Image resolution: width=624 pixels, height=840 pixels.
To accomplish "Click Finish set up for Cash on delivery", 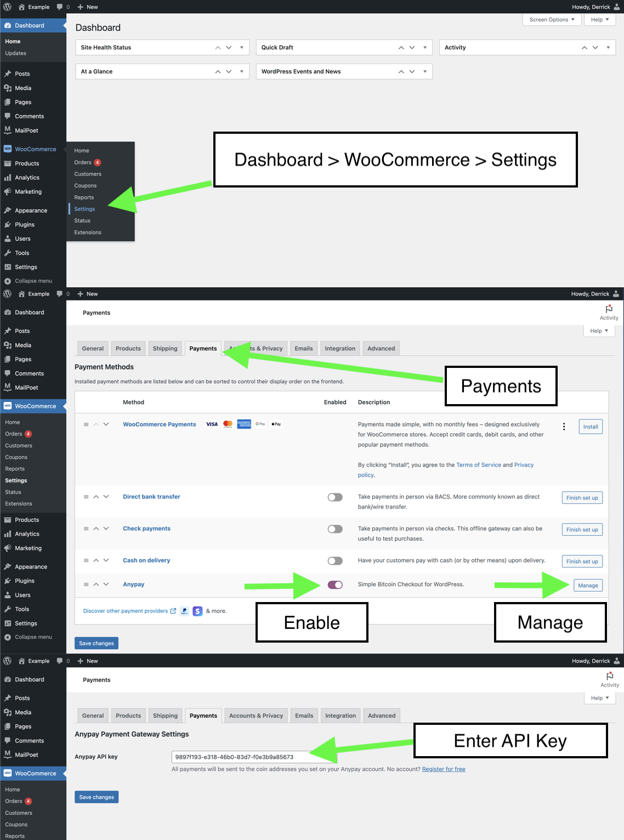I will (x=582, y=561).
